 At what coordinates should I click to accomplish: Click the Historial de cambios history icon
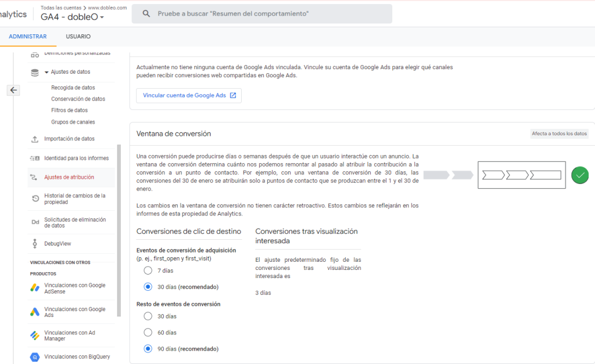[35, 199]
